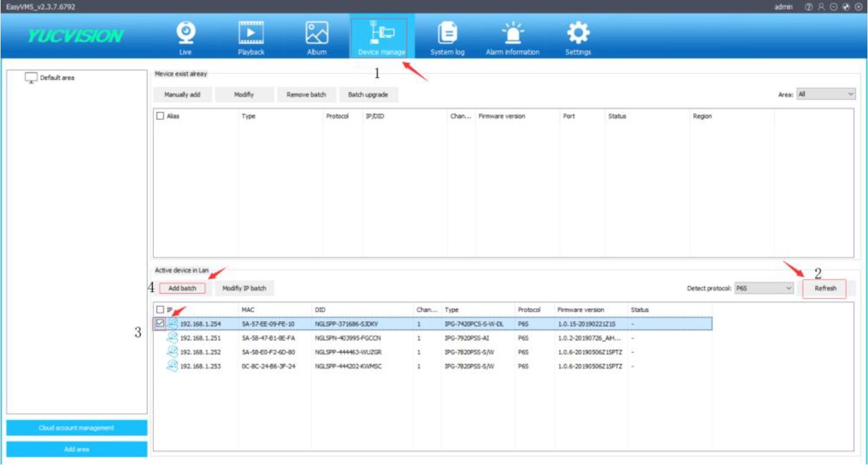Click the Add batch button
This screenshot has height=465, width=868.
point(182,288)
